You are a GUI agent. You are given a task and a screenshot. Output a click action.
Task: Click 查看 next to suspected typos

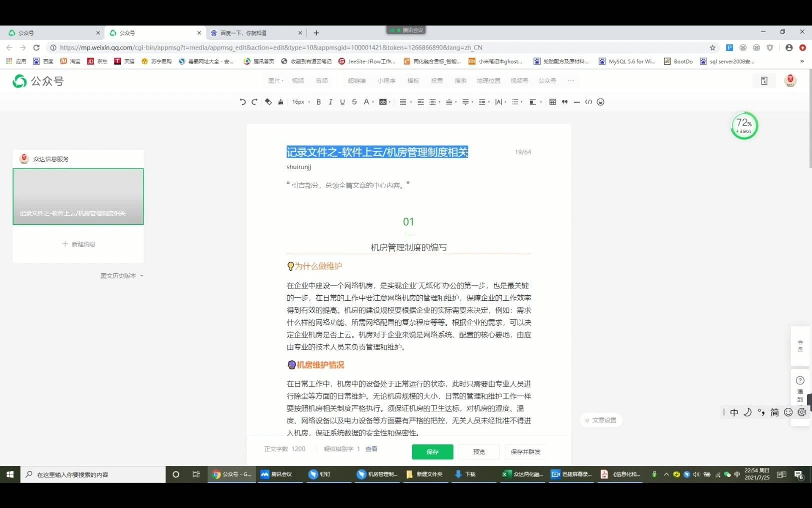(x=371, y=449)
